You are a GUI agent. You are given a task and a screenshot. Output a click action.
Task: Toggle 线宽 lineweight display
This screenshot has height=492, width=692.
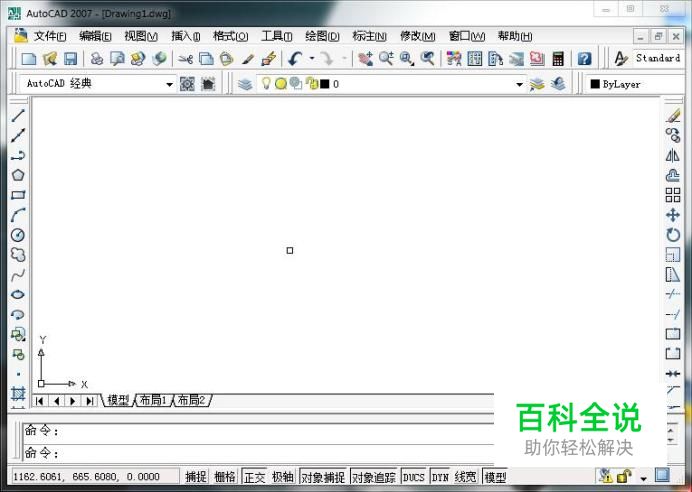[x=466, y=477]
